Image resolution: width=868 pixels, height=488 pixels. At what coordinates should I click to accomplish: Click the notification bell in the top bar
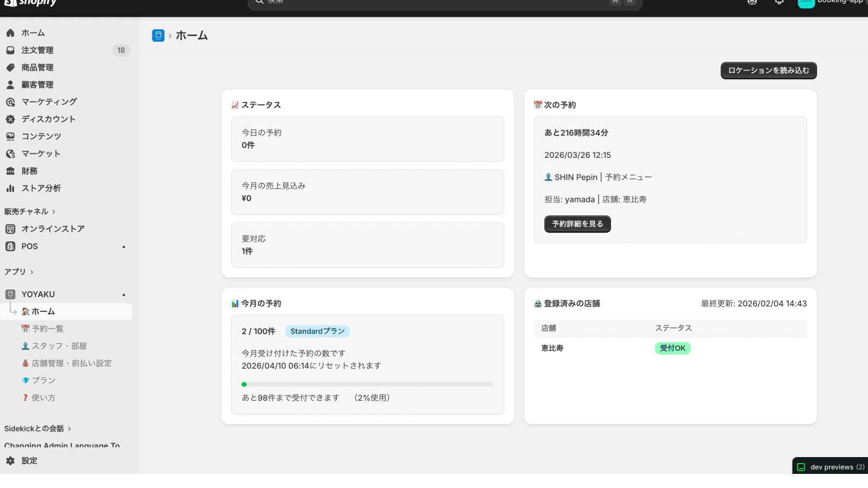click(779, 2)
